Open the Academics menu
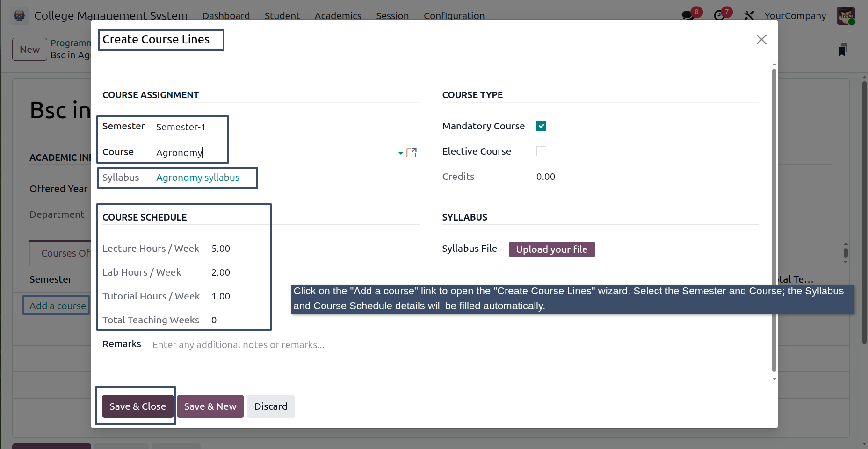This screenshot has width=868, height=449. [338, 15]
